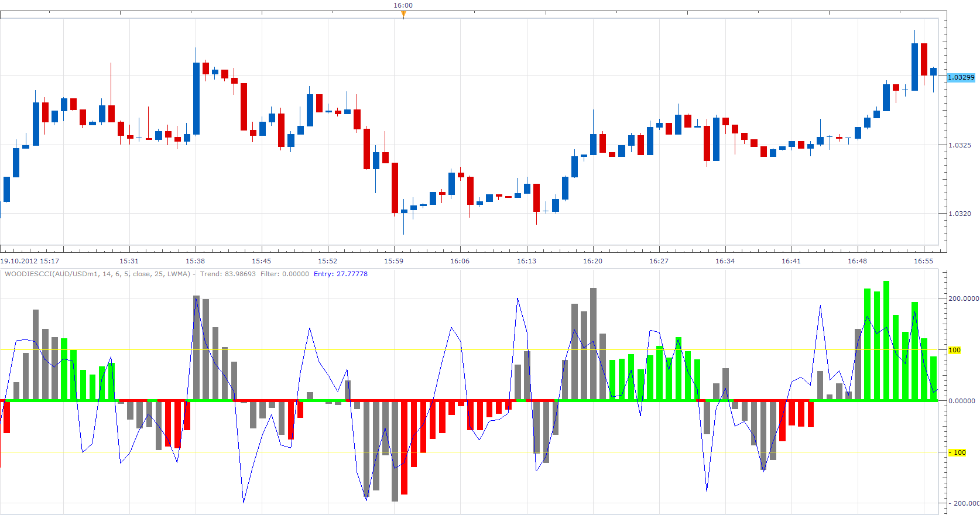Click the 16:00 label above the chart
This screenshot has height=515, width=980.
[403, 5]
